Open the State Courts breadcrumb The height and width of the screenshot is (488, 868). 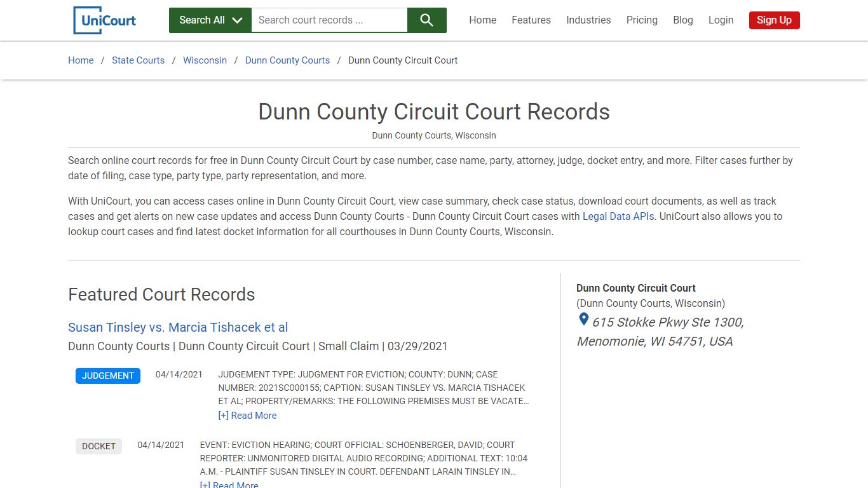point(138,60)
